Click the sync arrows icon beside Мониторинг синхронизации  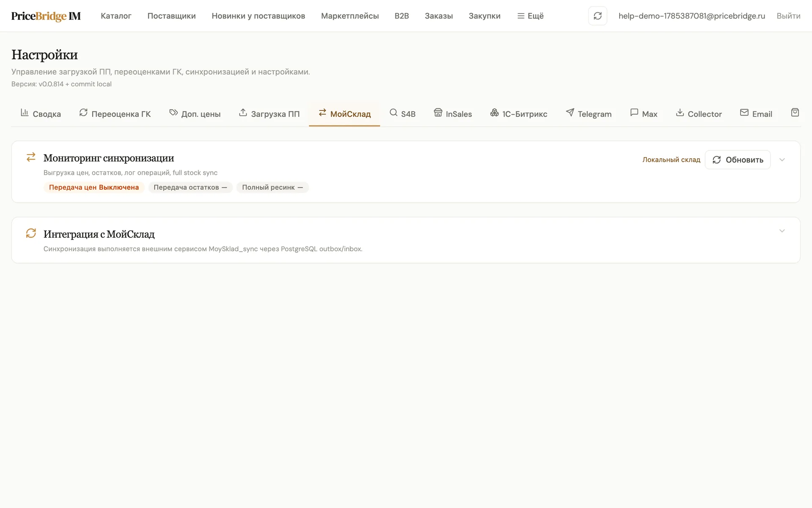click(x=31, y=157)
